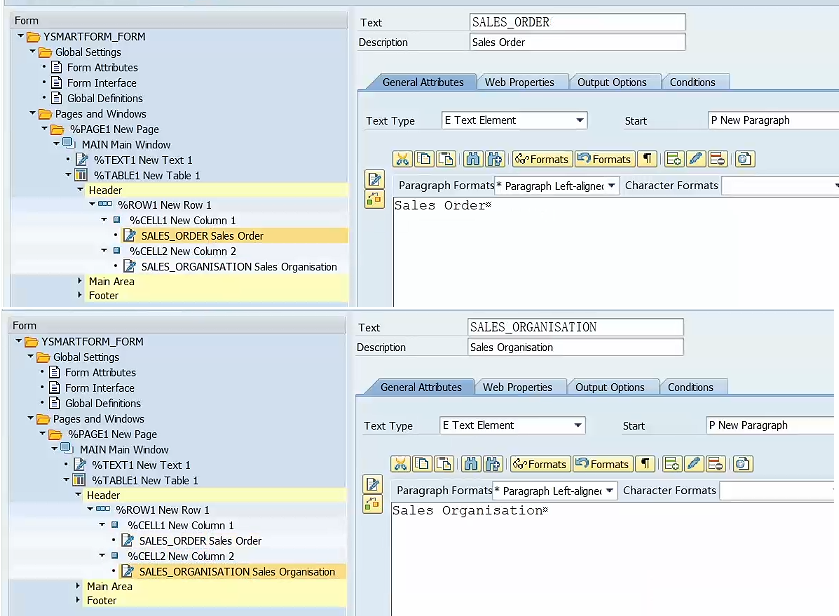839x616 pixels.
Task: Open the Conditions tab in the Sales Order screen
Action: pos(692,82)
